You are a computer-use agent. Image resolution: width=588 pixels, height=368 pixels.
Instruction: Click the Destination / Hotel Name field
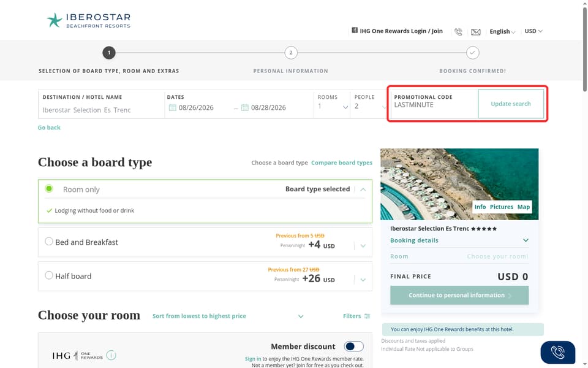pyautogui.click(x=101, y=104)
